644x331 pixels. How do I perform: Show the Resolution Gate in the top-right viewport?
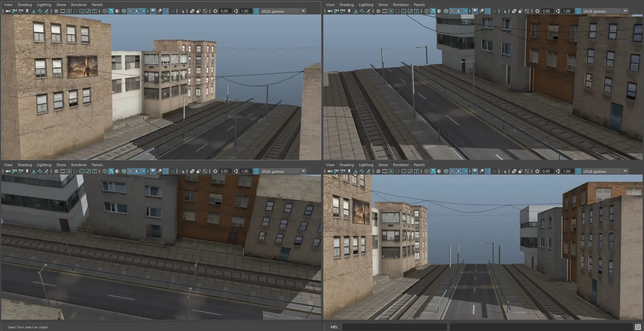click(x=390, y=11)
